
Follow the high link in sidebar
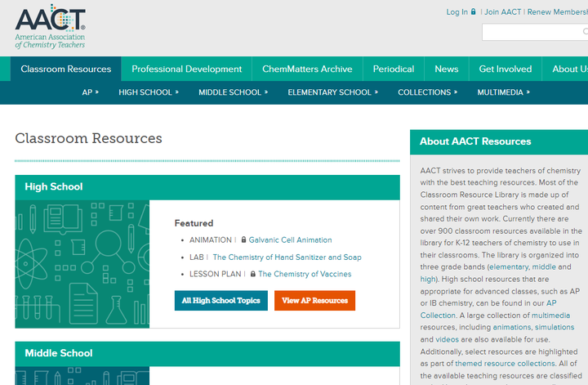pyautogui.click(x=427, y=279)
